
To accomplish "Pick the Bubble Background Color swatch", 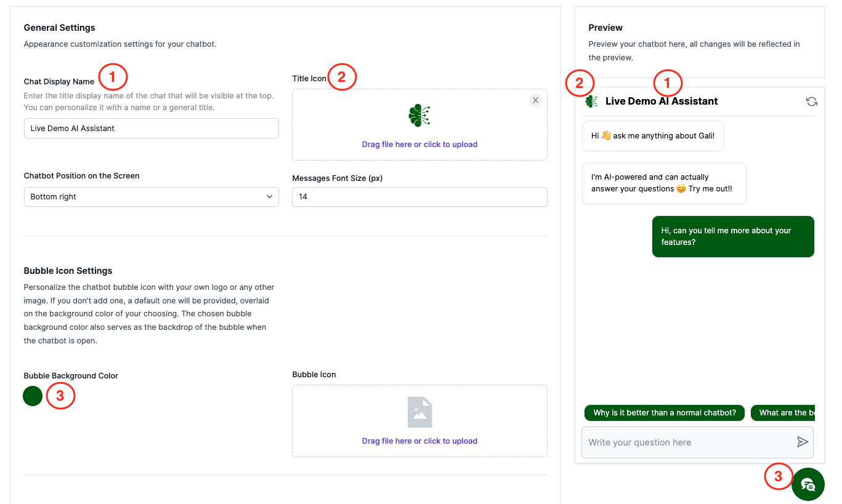I will pyautogui.click(x=33, y=396).
